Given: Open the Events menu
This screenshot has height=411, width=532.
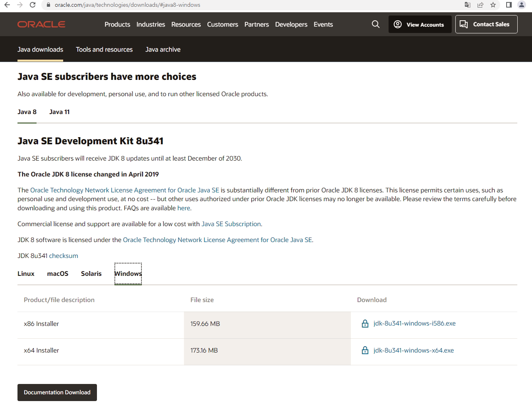Looking at the screenshot, I should tap(323, 24).
